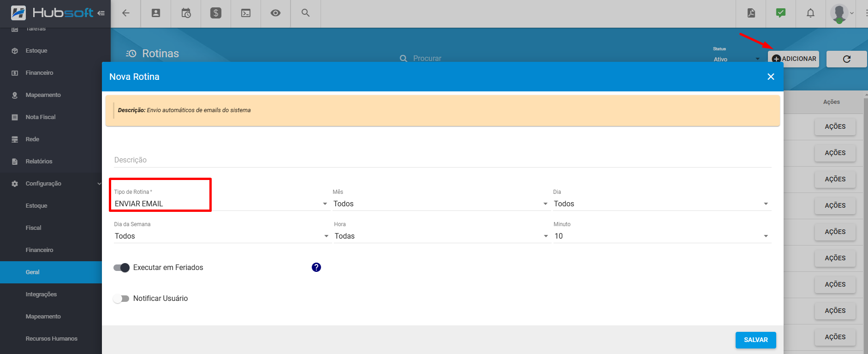Open Fiscal under Configuração

[x=33, y=228]
